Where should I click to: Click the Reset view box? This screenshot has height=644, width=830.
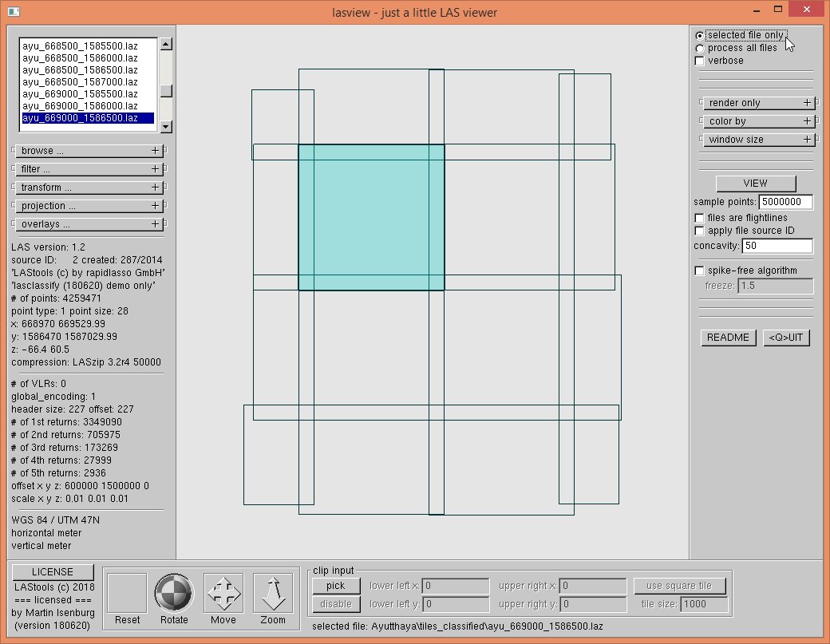point(127,593)
